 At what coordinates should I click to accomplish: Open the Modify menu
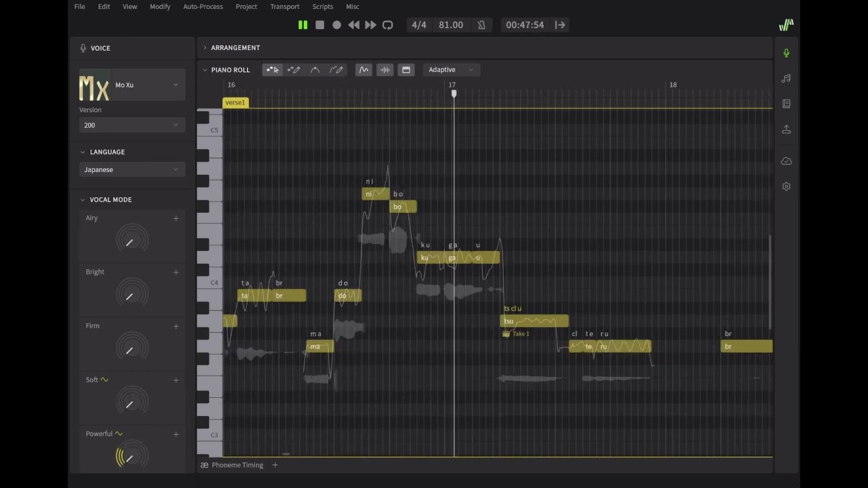click(160, 6)
